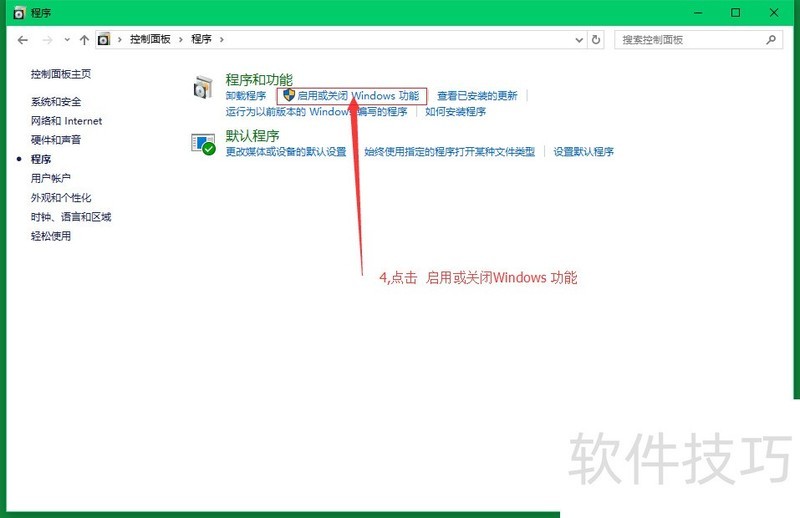Click the search magnifier icon
The image size is (800, 518).
click(x=771, y=39)
